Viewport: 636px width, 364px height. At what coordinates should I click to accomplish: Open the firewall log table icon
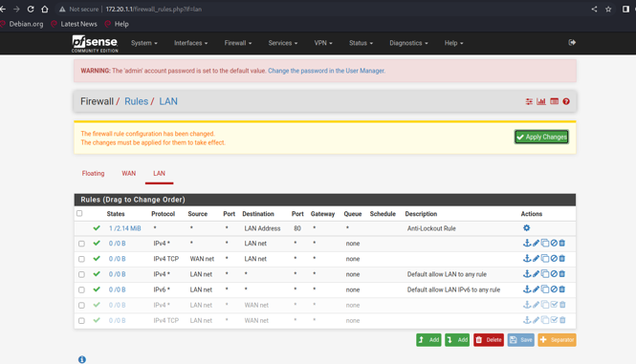click(554, 101)
